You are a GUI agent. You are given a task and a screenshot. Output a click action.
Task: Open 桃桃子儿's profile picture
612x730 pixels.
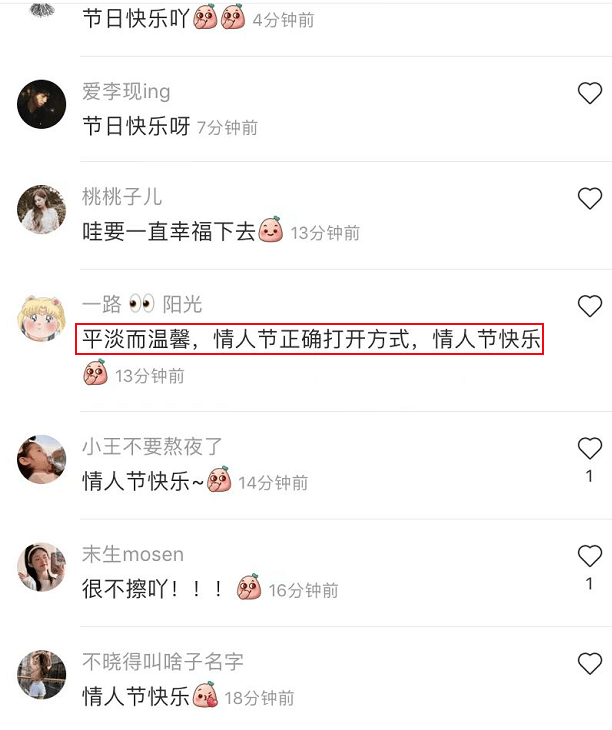point(41,209)
